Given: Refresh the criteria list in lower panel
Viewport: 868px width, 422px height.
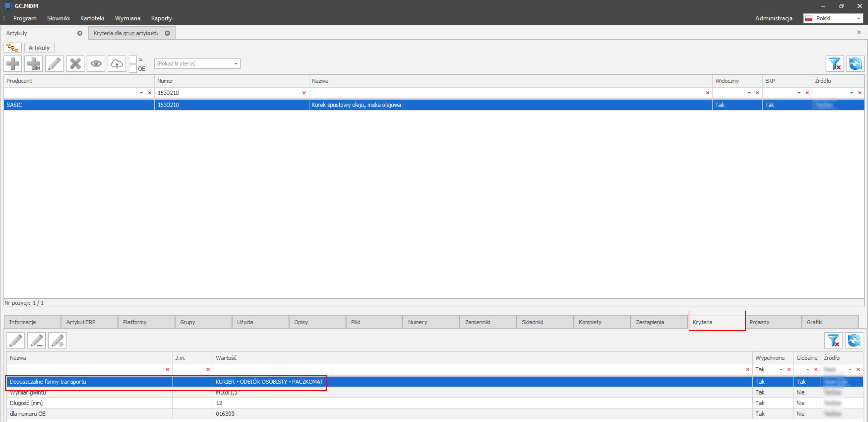Looking at the screenshot, I should tap(854, 340).
